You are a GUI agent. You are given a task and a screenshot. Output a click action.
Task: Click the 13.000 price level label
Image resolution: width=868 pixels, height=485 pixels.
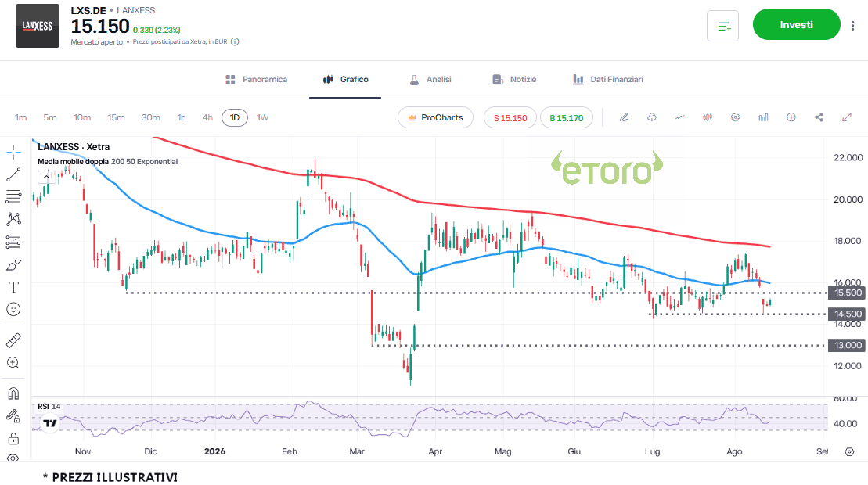846,345
